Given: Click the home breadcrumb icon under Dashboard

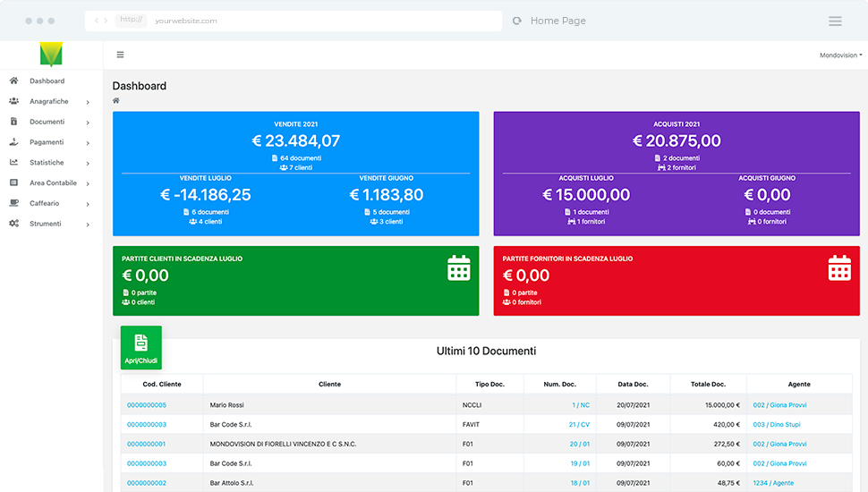Looking at the screenshot, I should 115,101.
